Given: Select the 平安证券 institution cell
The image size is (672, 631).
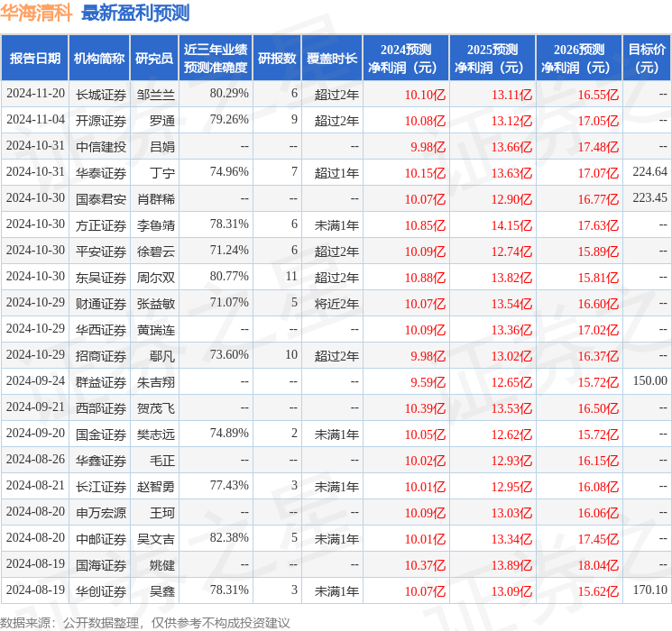Looking at the screenshot, I should pyautogui.click(x=101, y=251).
